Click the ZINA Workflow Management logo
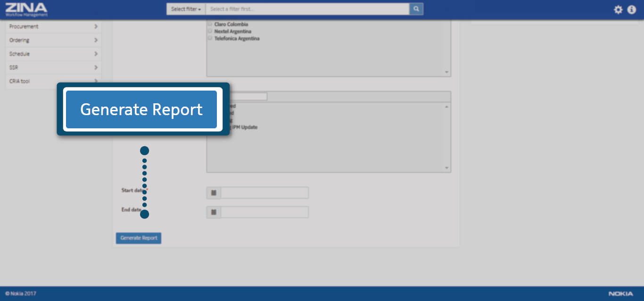Image resolution: width=644 pixels, height=301 pixels. point(26,9)
